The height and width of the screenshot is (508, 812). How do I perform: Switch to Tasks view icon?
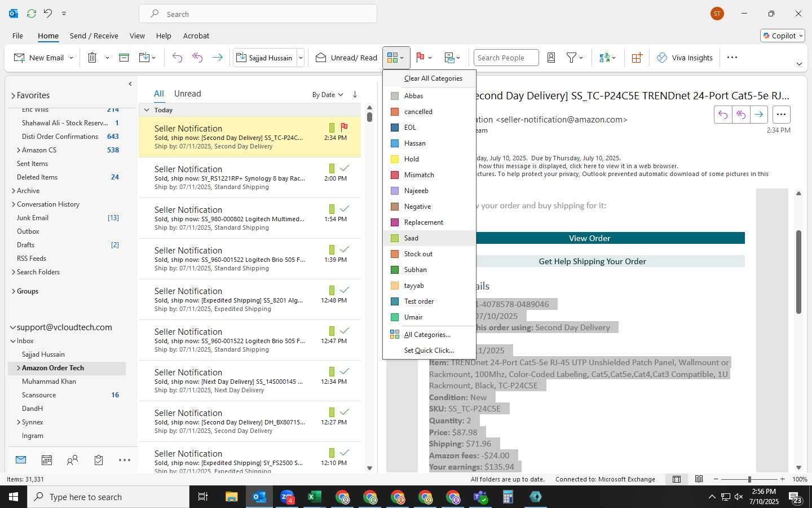99,460
